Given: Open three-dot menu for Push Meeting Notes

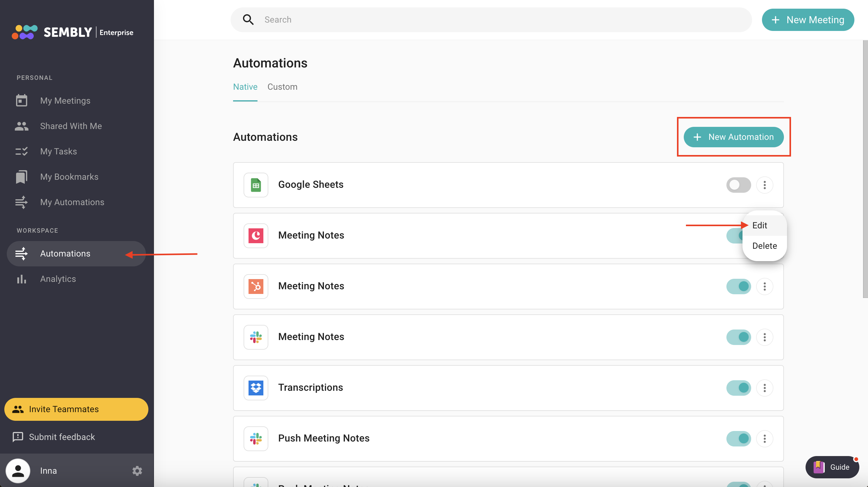Looking at the screenshot, I should coord(764,438).
